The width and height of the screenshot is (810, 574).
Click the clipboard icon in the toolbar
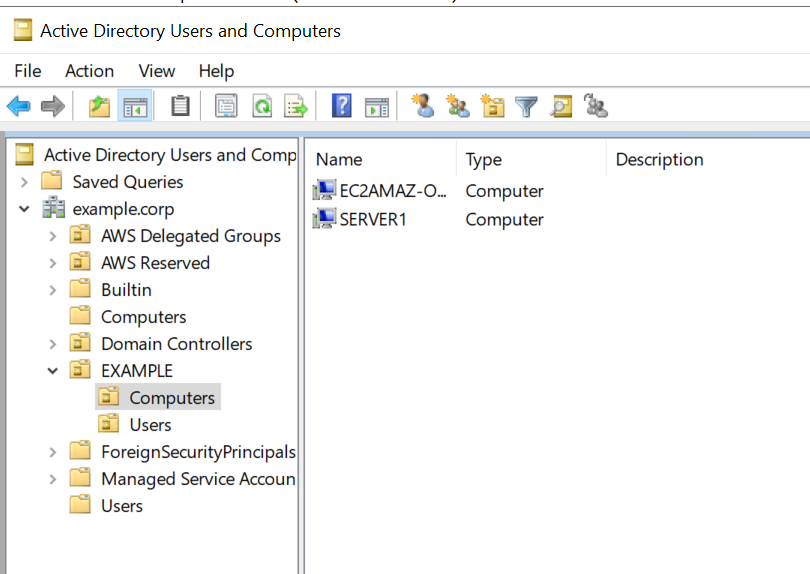coord(180,106)
